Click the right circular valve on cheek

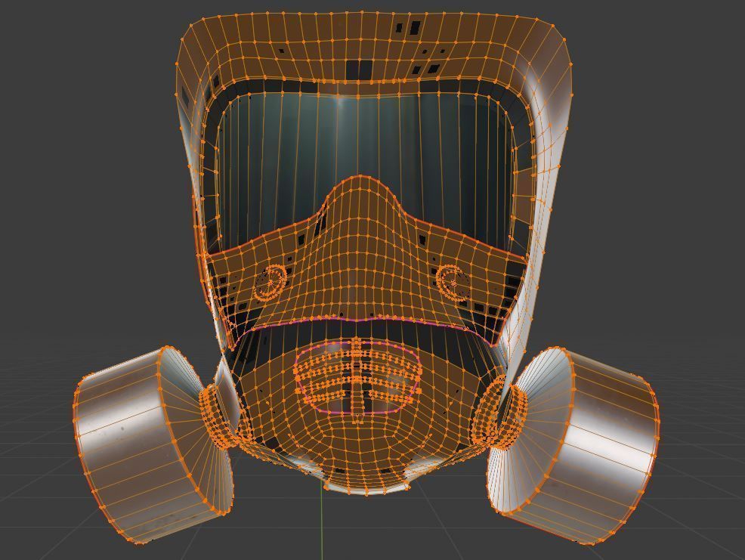454,283
